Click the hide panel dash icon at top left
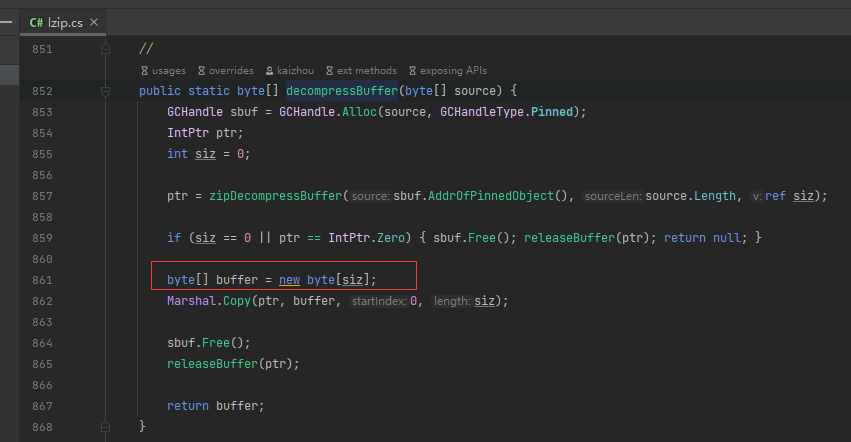 tap(6, 21)
